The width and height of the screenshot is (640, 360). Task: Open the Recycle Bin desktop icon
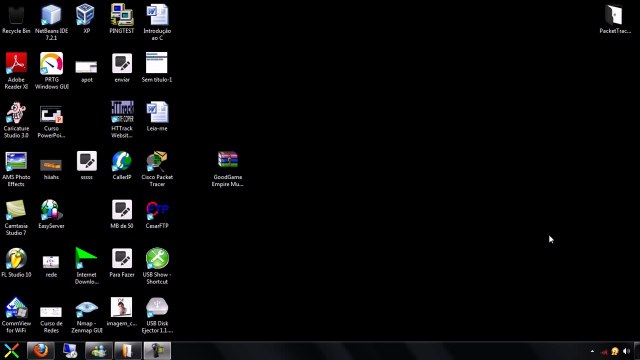(x=16, y=19)
